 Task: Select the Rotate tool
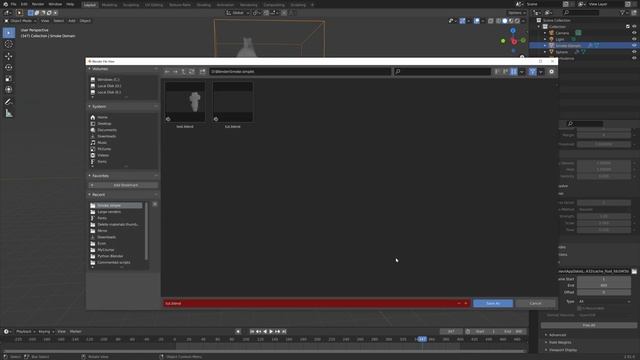9,67
